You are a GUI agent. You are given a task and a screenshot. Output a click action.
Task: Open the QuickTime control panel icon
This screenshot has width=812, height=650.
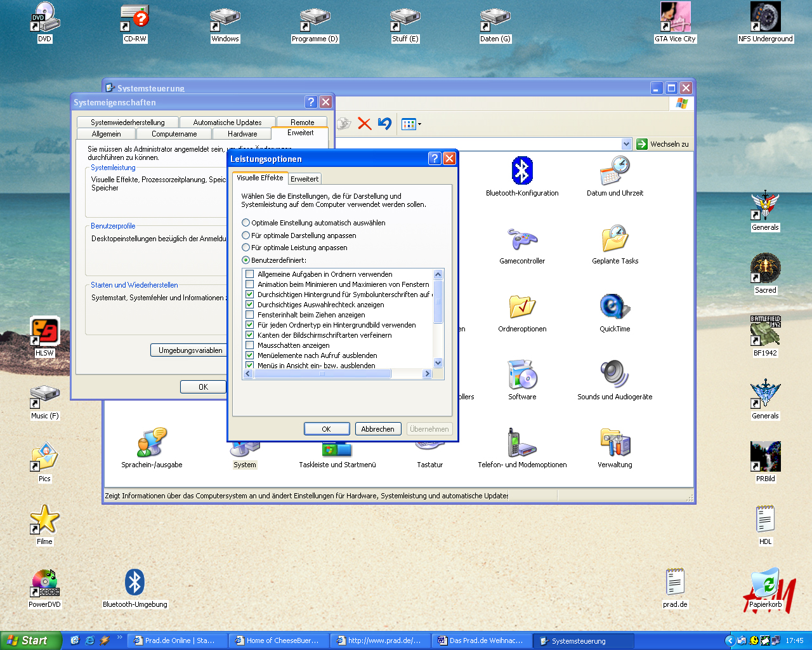pyautogui.click(x=614, y=307)
